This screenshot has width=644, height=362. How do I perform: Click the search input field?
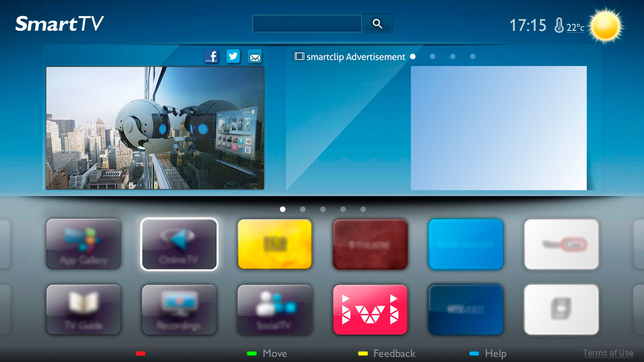click(307, 23)
